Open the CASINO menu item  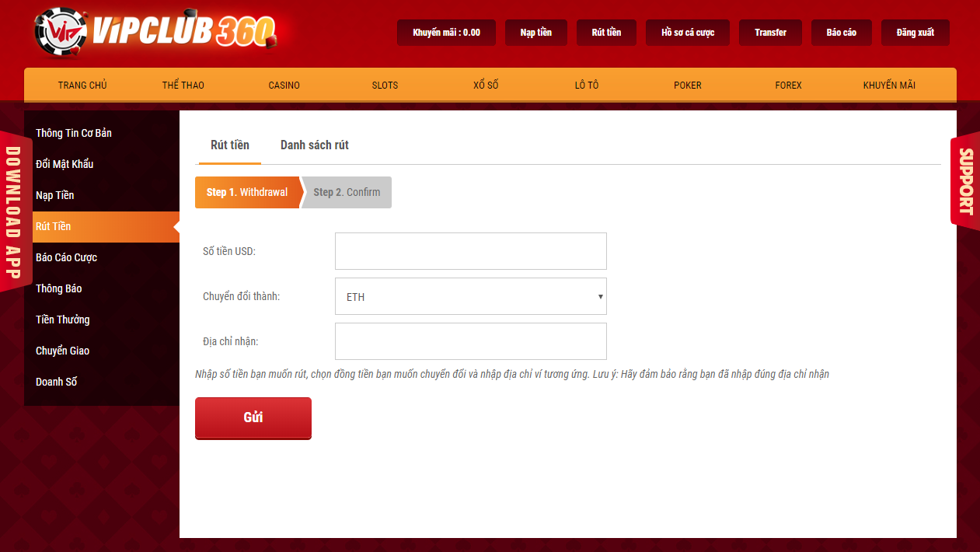coord(284,86)
